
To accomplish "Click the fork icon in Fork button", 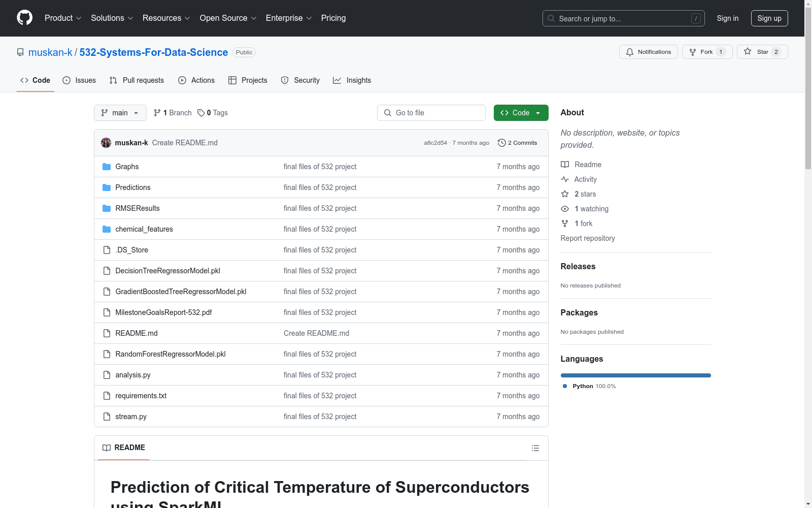I will (693, 52).
